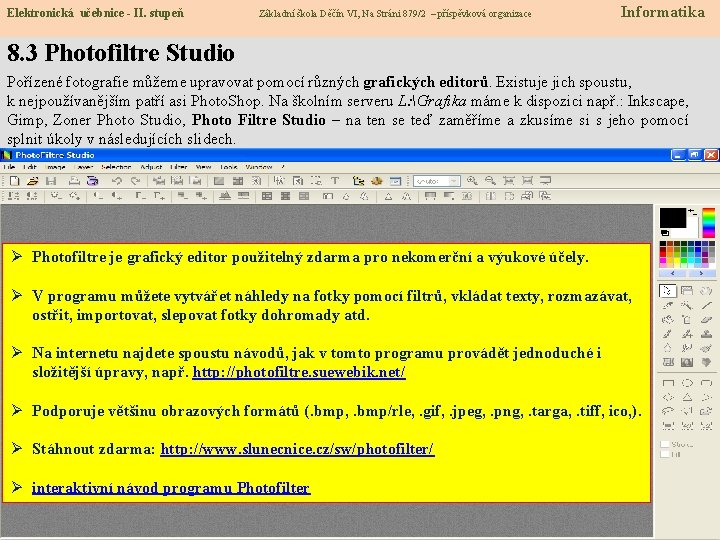Click the white background color box
This screenshot has width=720, height=540.
(x=692, y=229)
